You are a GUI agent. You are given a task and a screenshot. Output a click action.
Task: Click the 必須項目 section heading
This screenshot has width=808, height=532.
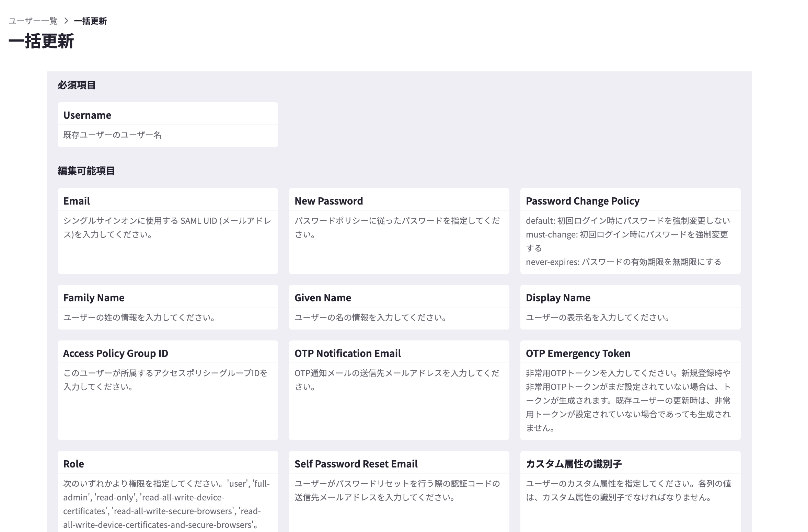pos(77,85)
